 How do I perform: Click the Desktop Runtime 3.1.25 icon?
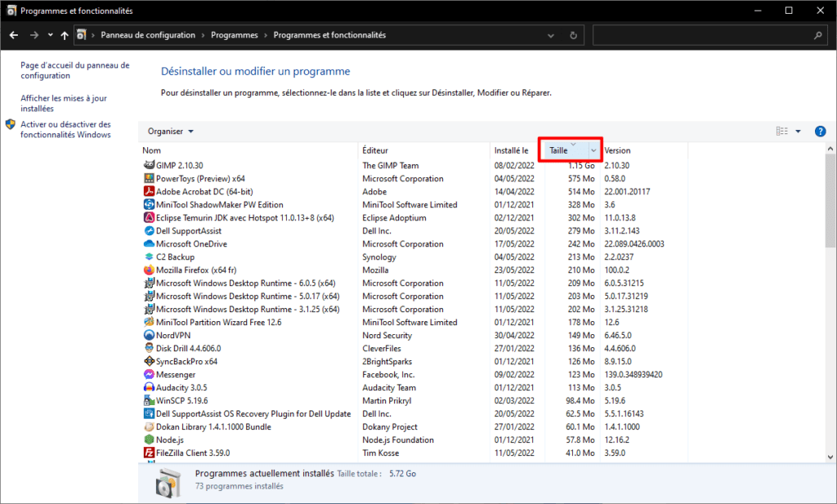149,309
